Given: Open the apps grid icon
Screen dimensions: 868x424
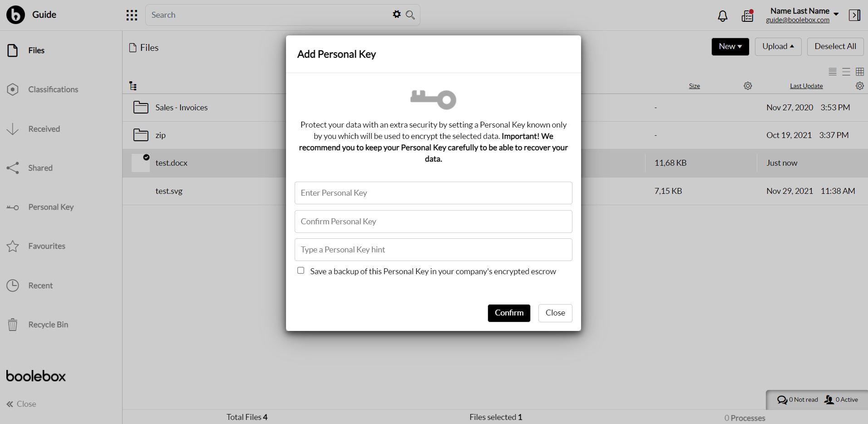Looking at the screenshot, I should pos(132,15).
